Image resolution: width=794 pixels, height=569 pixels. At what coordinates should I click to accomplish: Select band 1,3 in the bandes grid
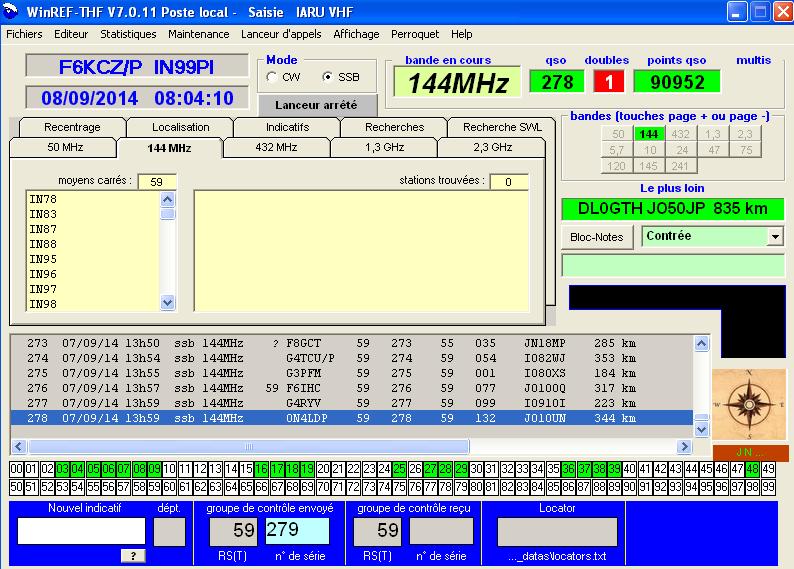[x=712, y=134]
